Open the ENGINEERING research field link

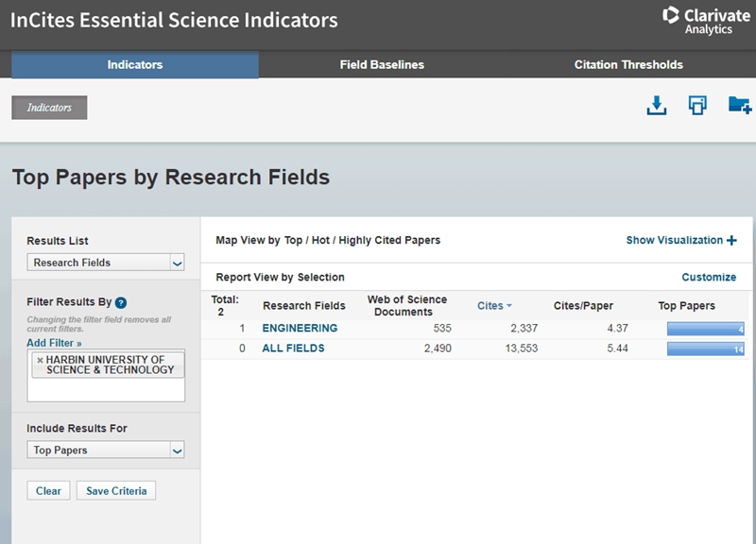click(300, 329)
